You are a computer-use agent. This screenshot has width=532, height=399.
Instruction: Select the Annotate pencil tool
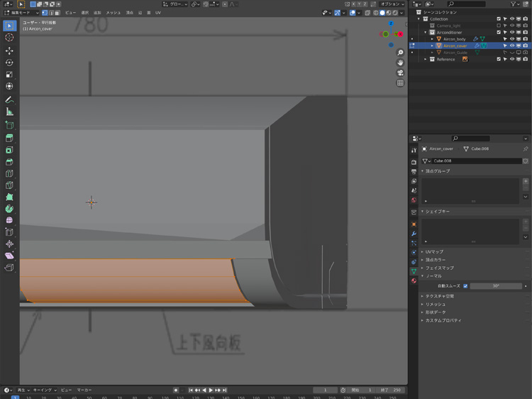click(x=9, y=99)
